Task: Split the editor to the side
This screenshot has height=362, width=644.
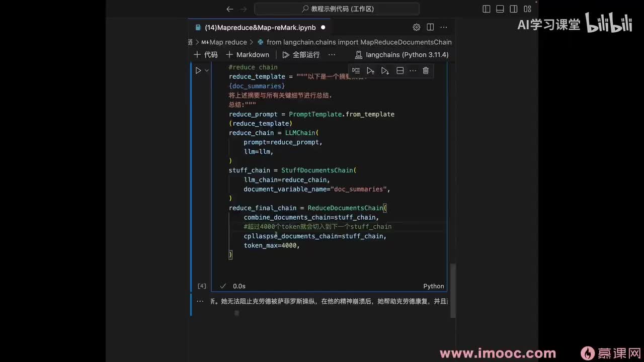Action: [430, 27]
